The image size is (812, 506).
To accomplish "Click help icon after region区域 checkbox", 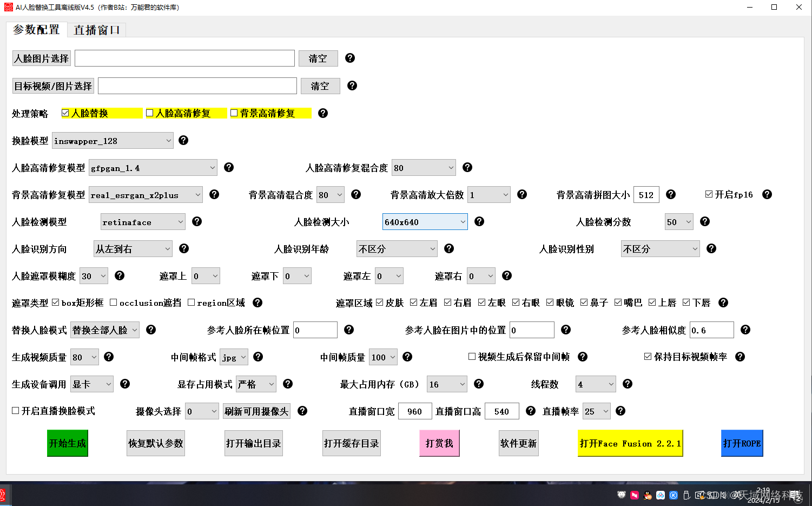I will coord(258,303).
